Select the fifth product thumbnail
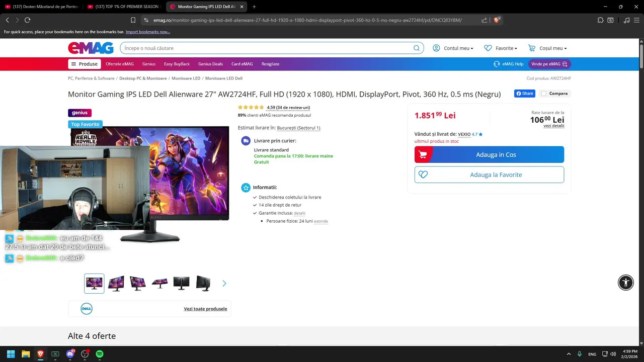The width and height of the screenshot is (644, 362). [x=181, y=284]
